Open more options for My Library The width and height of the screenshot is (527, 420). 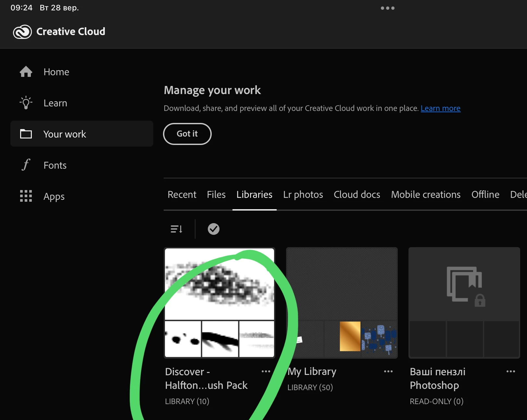point(388,371)
